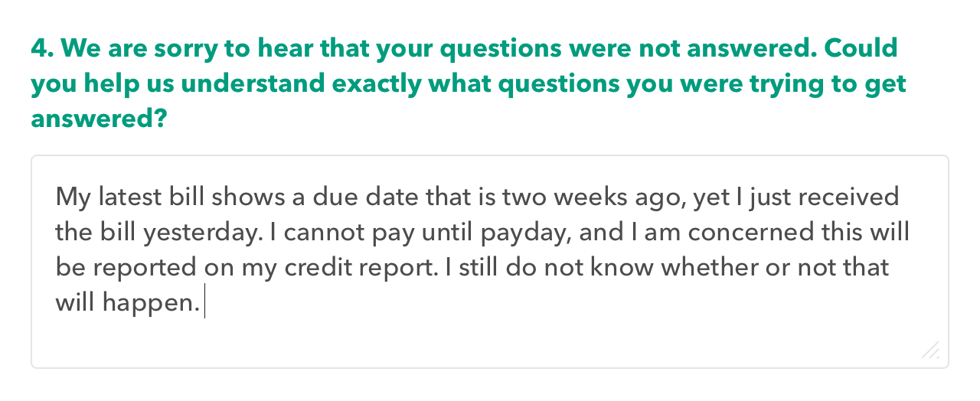Click the word 'answered?' in the heading
The image size is (980, 401).
[99, 120]
